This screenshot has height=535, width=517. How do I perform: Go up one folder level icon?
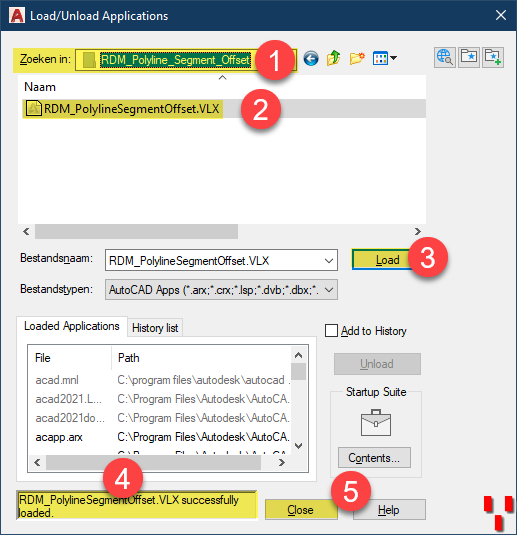333,58
